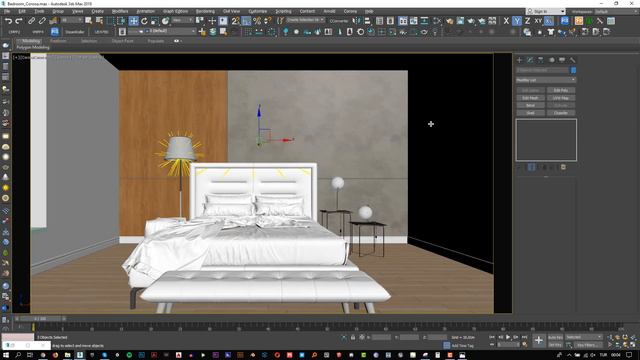The image size is (640, 360).
Task: Restrict transform to Y axis
Action: [x=517, y=21]
